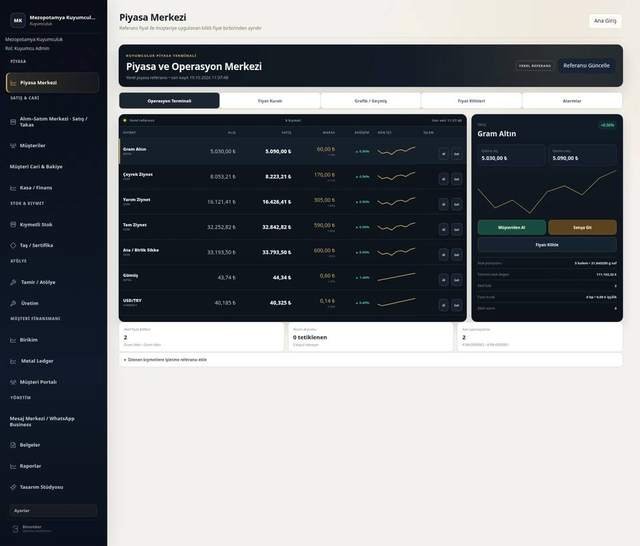Click the Belgeler document icon
This screenshot has height=546, width=640.
[x=13, y=445]
